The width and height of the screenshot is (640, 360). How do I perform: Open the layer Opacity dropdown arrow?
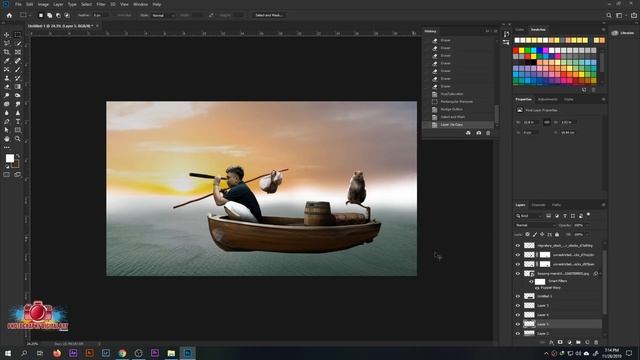(587, 225)
